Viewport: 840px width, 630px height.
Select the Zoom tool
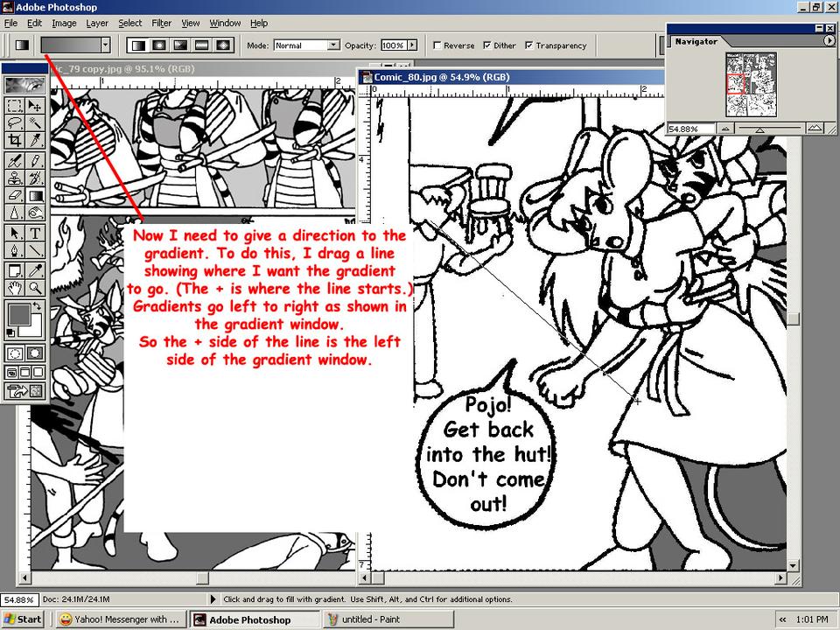(35, 288)
